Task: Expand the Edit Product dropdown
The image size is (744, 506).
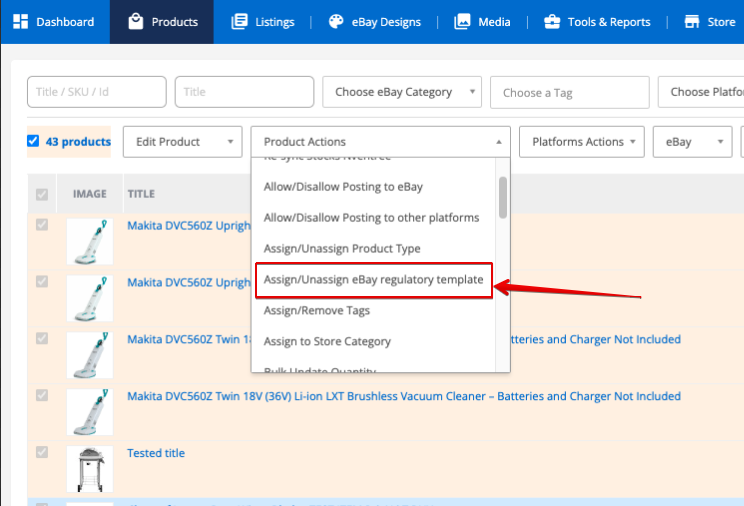Action: (x=183, y=141)
